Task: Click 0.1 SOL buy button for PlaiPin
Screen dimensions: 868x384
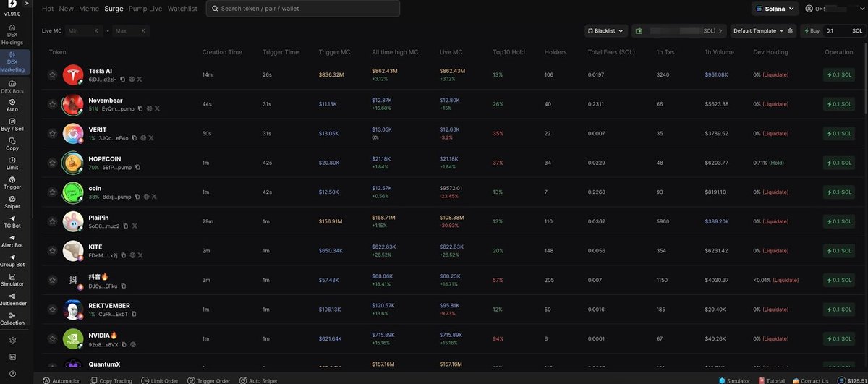Action: coord(840,221)
